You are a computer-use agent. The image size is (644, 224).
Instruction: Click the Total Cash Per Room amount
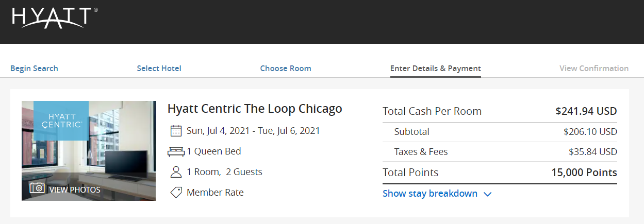pos(586,111)
